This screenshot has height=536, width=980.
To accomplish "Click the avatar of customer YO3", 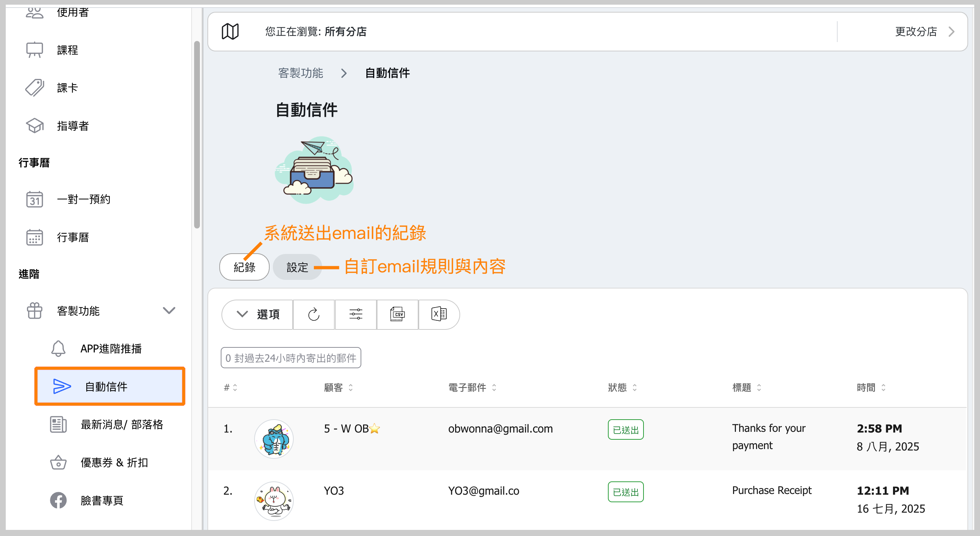I will coord(274,501).
